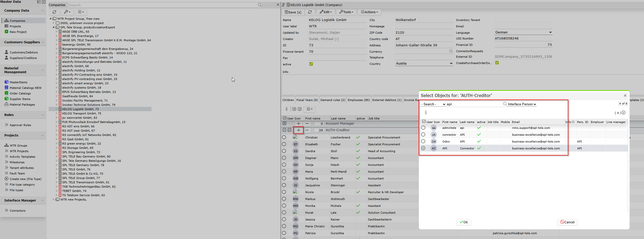Click the Info column gear icon

(x=573, y=122)
